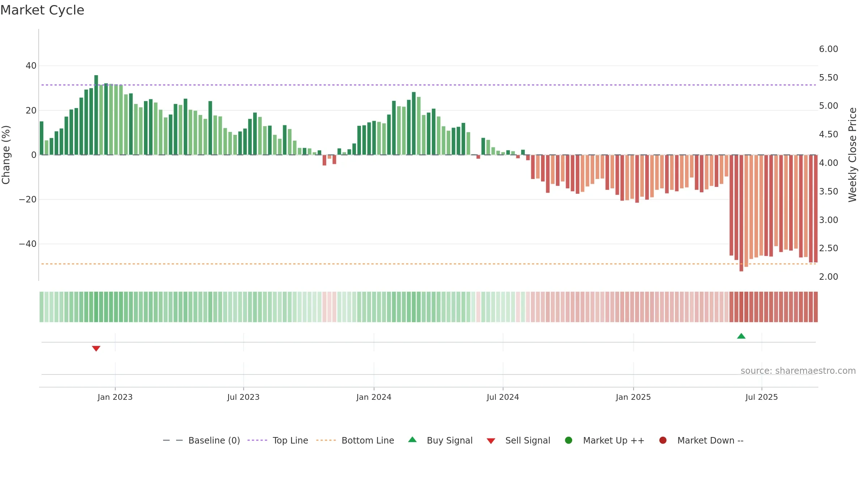Click the gray dashed Baseline legend swatch

tap(173, 440)
